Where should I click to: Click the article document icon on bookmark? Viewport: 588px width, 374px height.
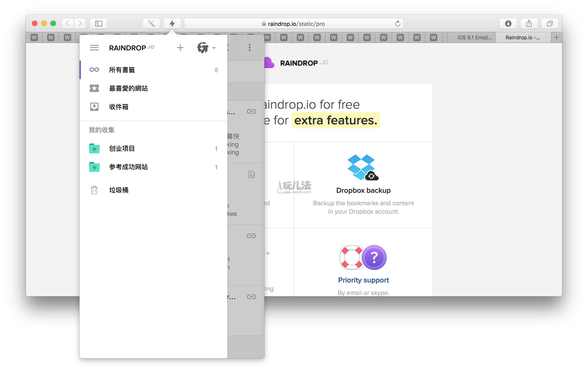251,174
